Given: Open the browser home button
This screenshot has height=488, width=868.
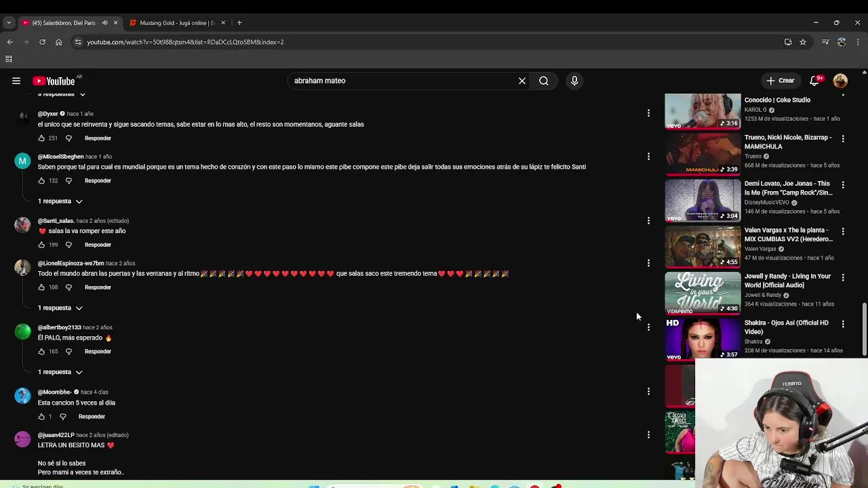Looking at the screenshot, I should (x=58, y=42).
